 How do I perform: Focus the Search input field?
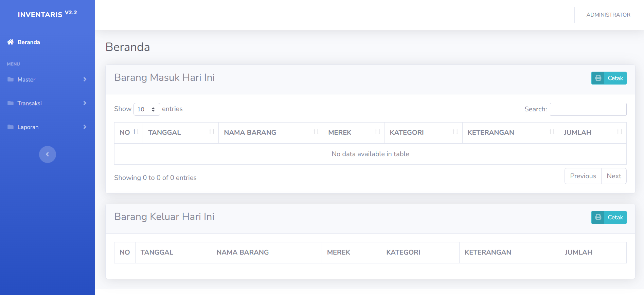pos(588,109)
